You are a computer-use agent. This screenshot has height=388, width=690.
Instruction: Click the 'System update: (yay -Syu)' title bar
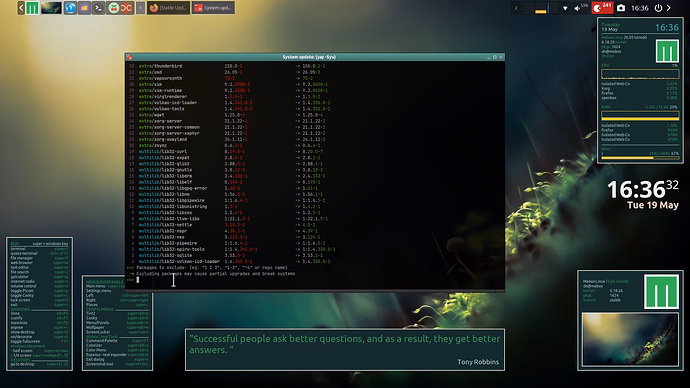(x=309, y=57)
